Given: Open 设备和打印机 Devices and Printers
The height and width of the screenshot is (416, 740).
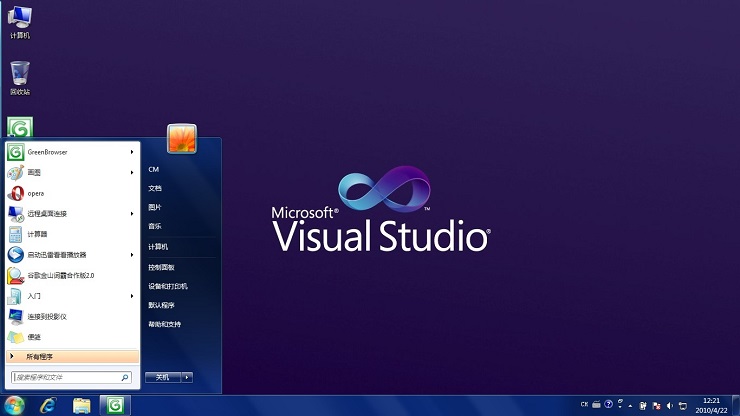Looking at the screenshot, I should [x=168, y=286].
